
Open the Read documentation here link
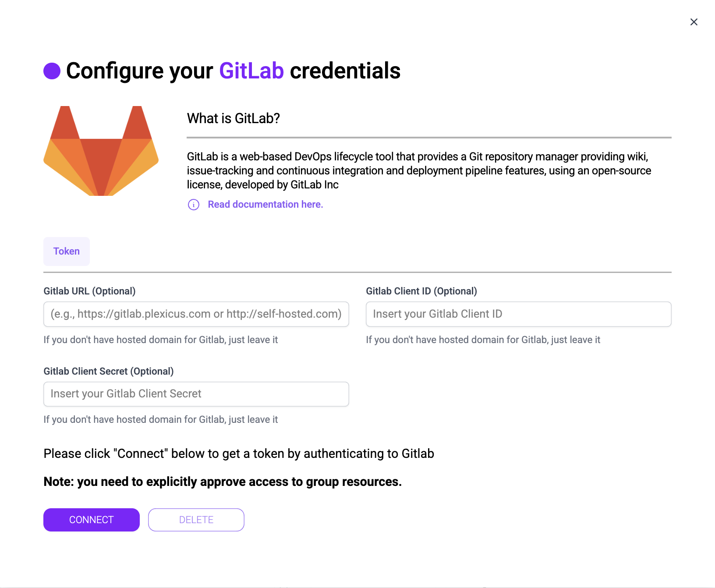coord(265,204)
